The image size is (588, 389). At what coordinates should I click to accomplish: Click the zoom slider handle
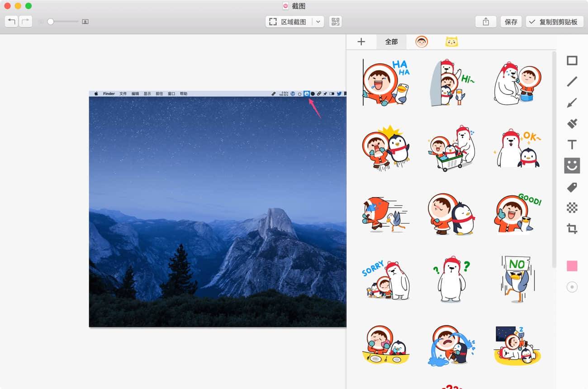(51, 21)
